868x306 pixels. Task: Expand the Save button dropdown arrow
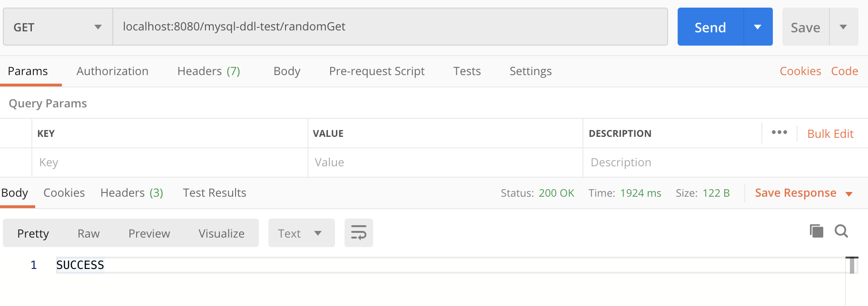tap(843, 27)
